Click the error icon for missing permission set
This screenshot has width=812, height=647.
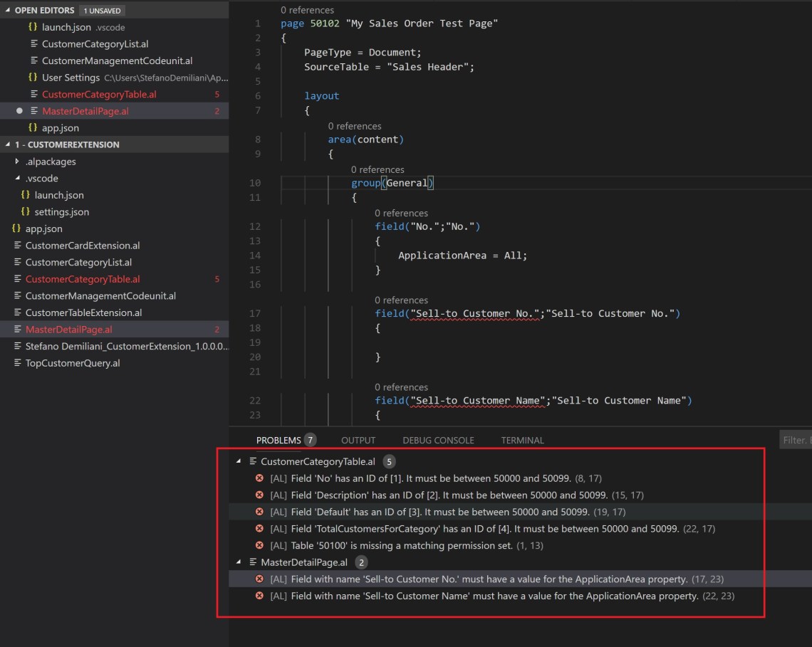pos(259,545)
